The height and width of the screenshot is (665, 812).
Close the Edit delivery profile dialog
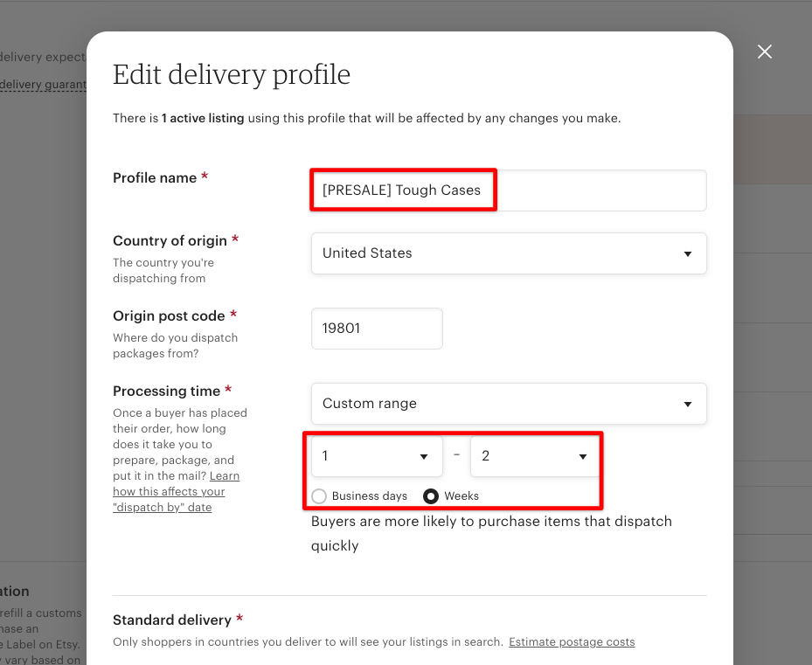[x=764, y=52]
